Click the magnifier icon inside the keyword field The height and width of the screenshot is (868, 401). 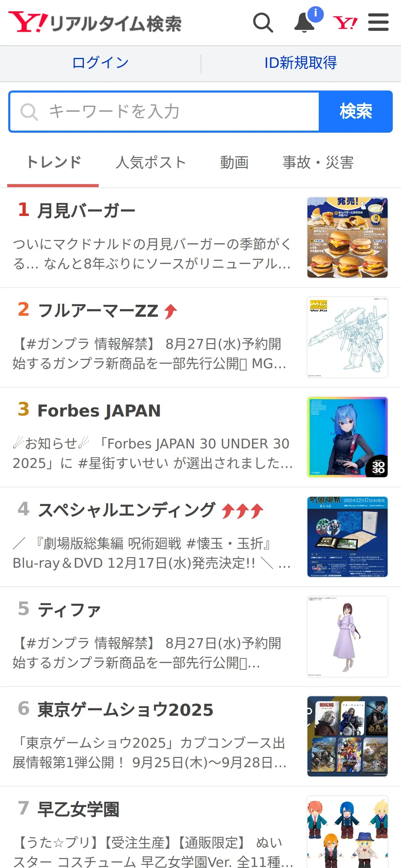pos(29,112)
